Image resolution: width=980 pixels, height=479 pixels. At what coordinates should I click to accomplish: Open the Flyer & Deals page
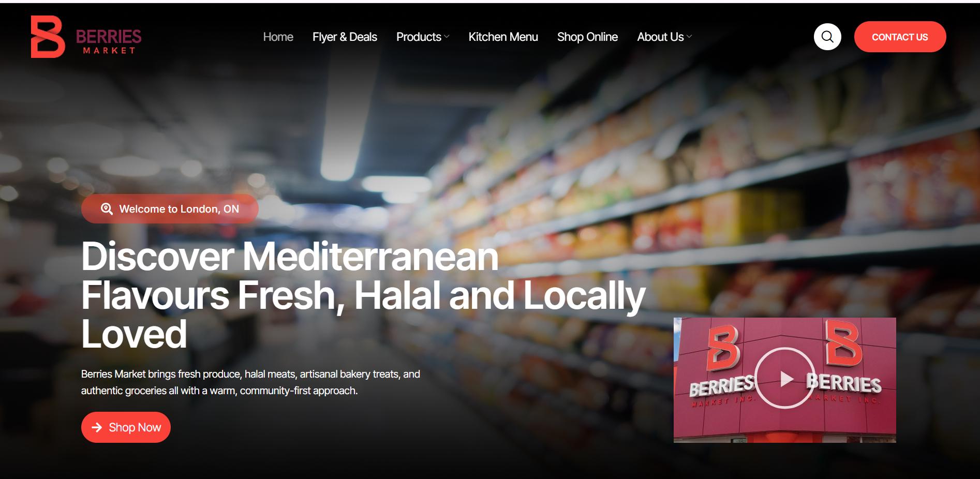pyautogui.click(x=345, y=37)
